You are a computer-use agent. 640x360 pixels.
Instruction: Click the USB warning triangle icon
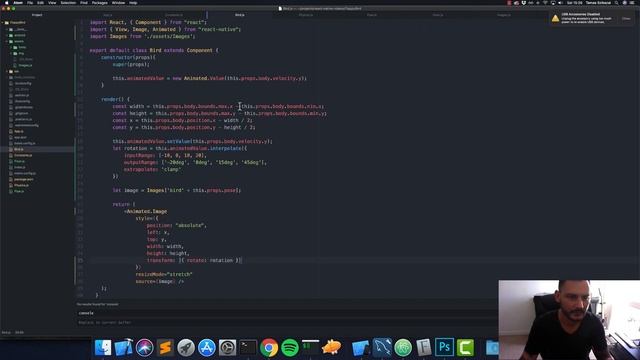tap(556, 18)
